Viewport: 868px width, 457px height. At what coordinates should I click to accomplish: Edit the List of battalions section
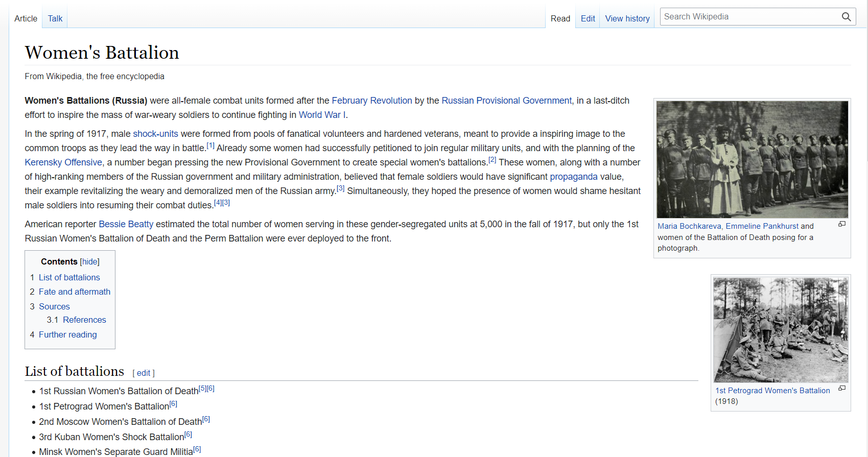144,373
